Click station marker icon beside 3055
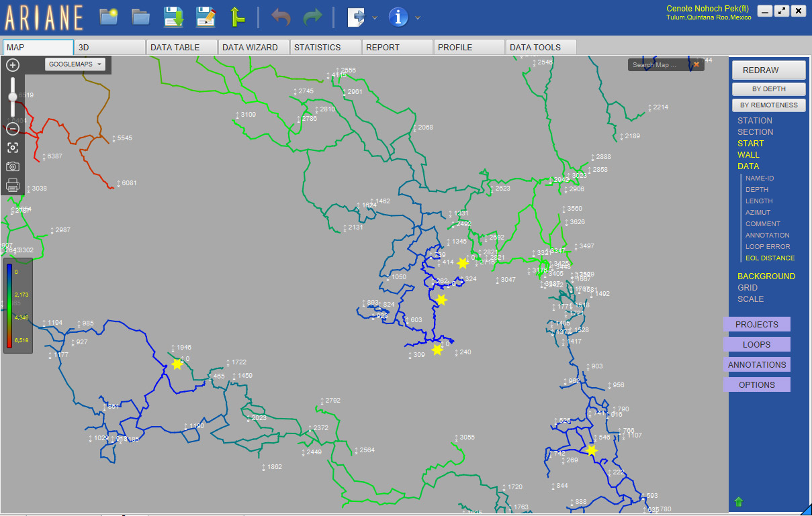The image size is (812, 516). (x=456, y=437)
